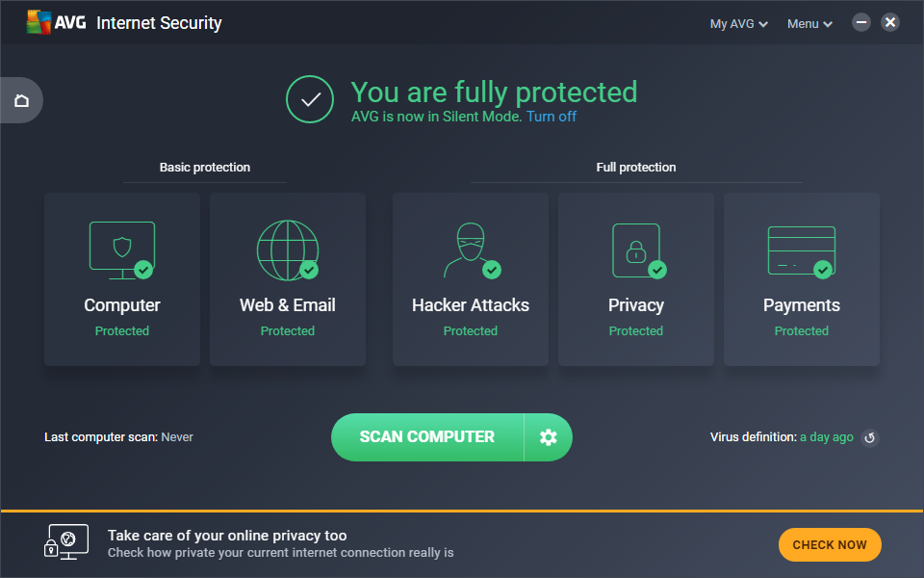Image resolution: width=924 pixels, height=578 pixels.
Task: Click the Computer monitor shield icon
Action: coord(122,250)
